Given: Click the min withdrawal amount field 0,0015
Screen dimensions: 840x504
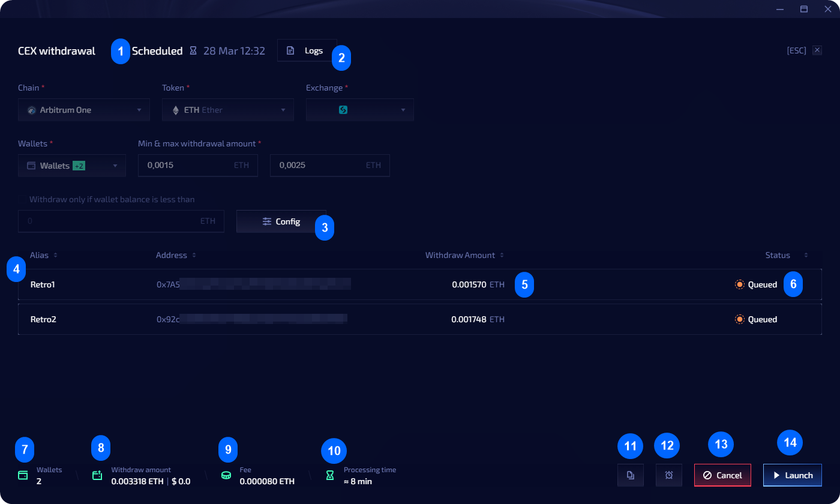Looking at the screenshot, I should (198, 165).
